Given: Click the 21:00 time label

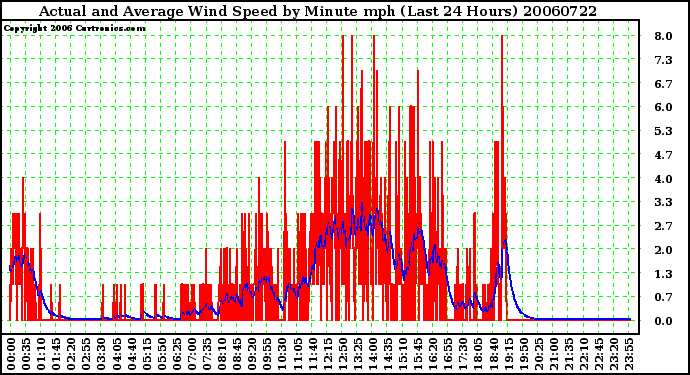Looking at the screenshot, I should point(554,354).
